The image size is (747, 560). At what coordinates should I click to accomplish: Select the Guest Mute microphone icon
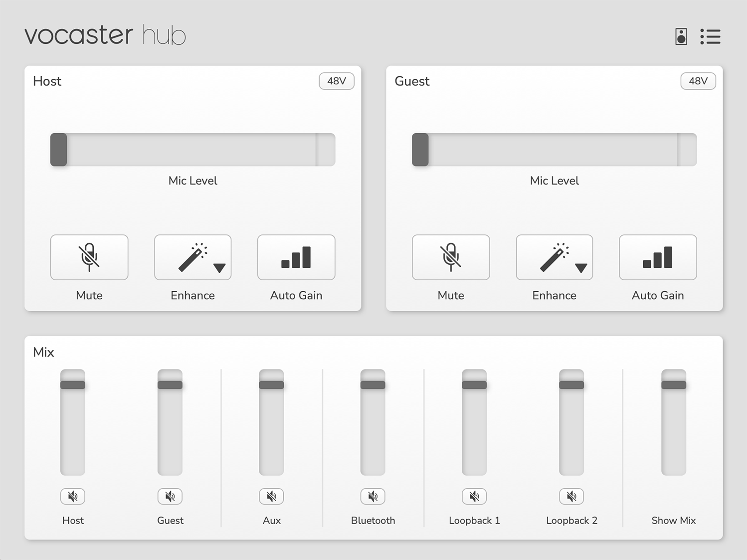451,257
